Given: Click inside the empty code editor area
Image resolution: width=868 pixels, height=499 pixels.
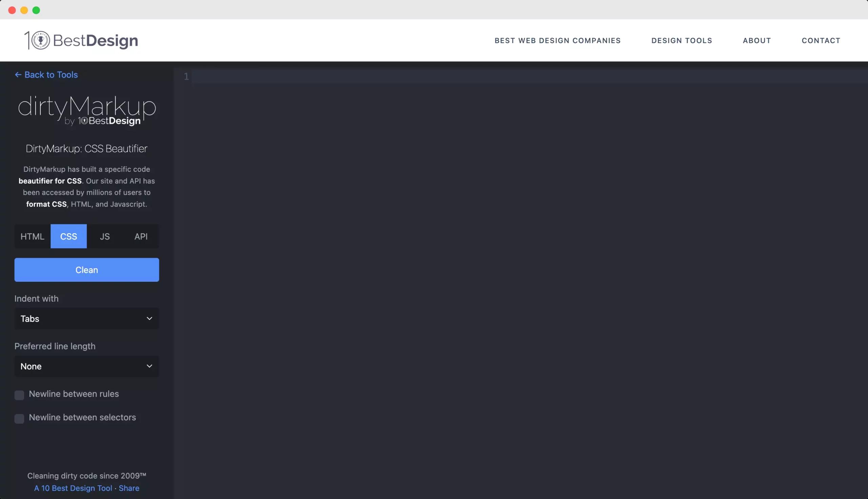Looking at the screenshot, I should (x=514, y=240).
